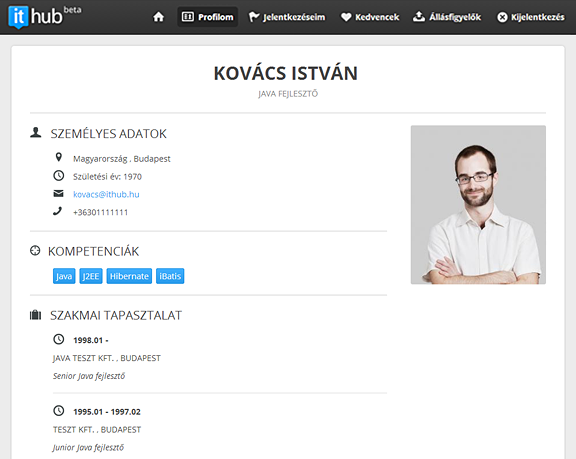Select the iBatis competency tag
576x459 pixels.
[170, 276]
